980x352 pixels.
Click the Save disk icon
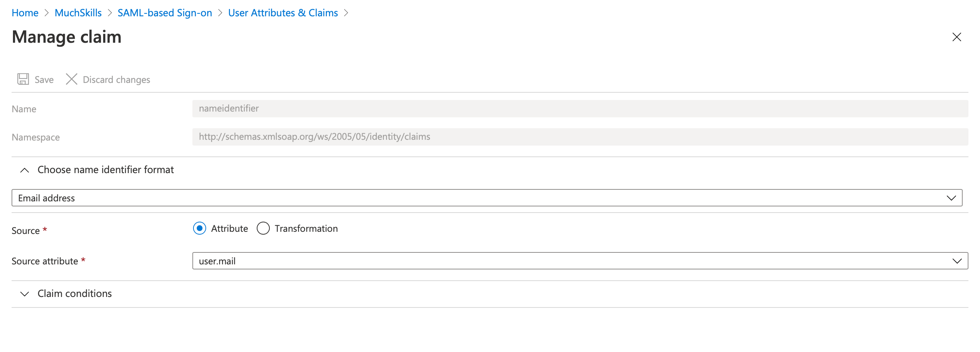23,79
